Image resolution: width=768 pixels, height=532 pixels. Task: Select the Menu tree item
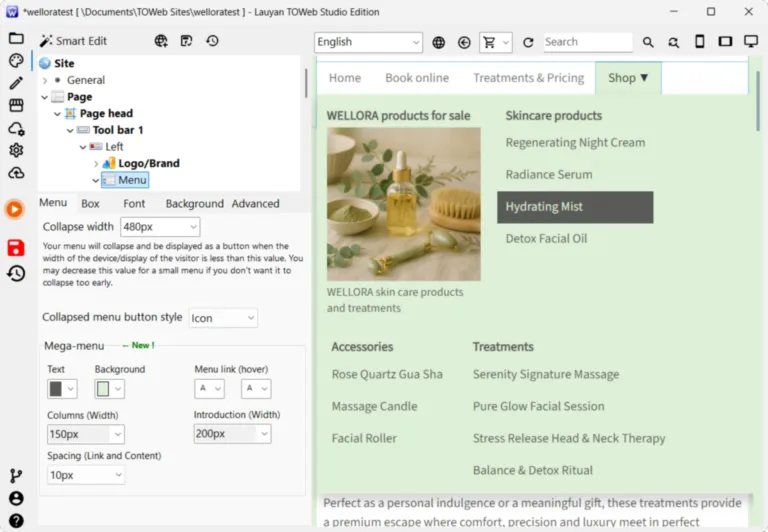point(125,180)
